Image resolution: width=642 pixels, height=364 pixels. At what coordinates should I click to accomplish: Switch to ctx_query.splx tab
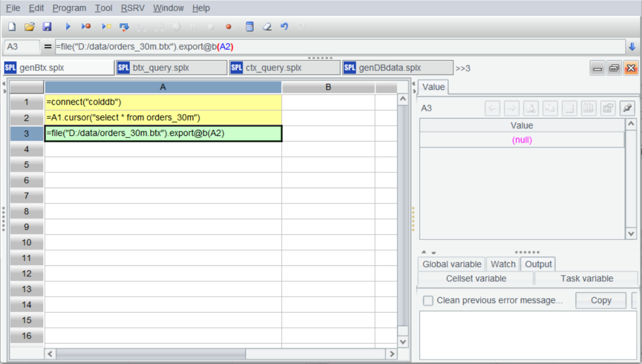[x=285, y=68]
